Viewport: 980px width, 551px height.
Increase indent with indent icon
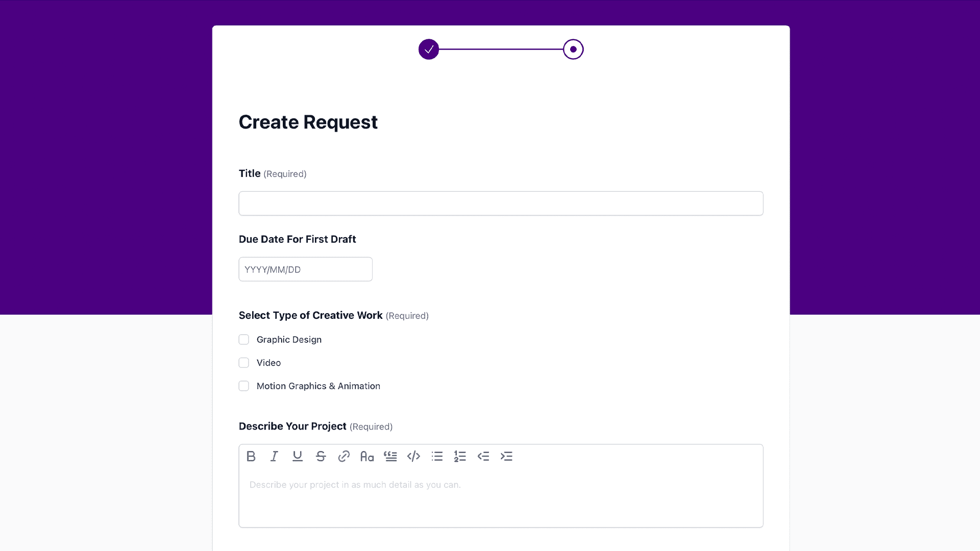506,456
